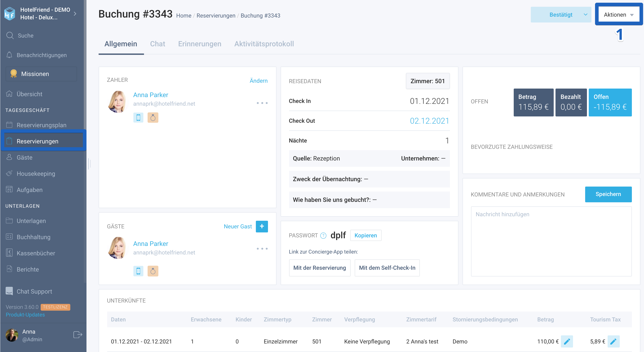This screenshot has width=644, height=352.
Task: Open the Bestätigt status dropdown
Action: [x=561, y=15]
